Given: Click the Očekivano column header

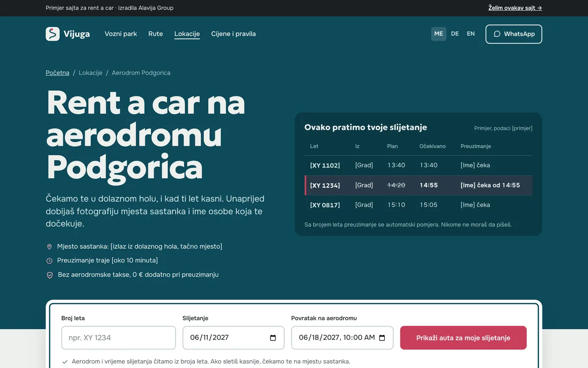Looking at the screenshot, I should pyautogui.click(x=433, y=146).
